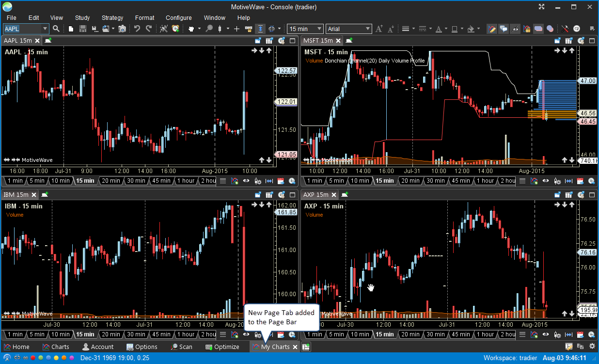599x364 pixels.
Task: Switch to the Optimize page tab
Action: coord(222,347)
